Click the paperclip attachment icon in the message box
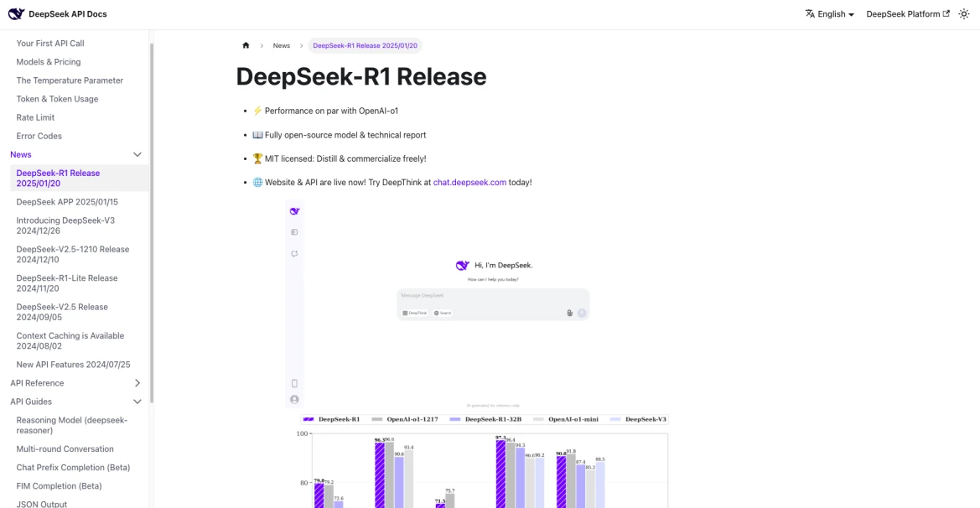Image resolution: width=980 pixels, height=508 pixels. (x=569, y=313)
